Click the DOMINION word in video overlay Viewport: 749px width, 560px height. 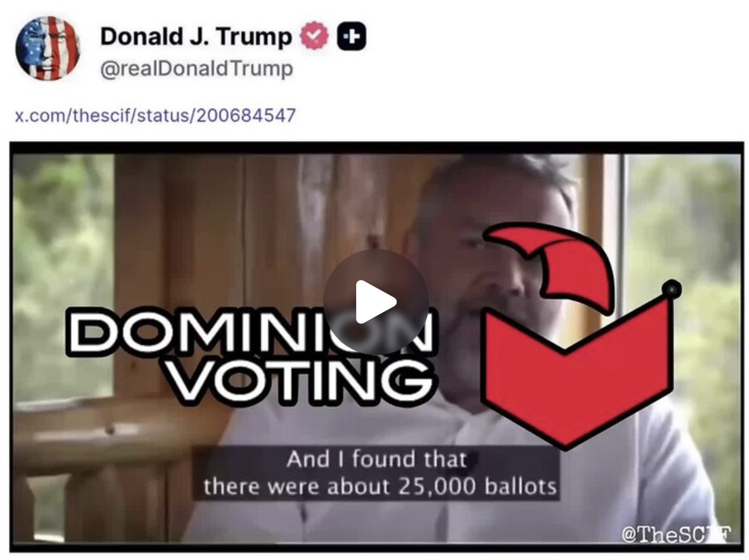tap(251, 331)
